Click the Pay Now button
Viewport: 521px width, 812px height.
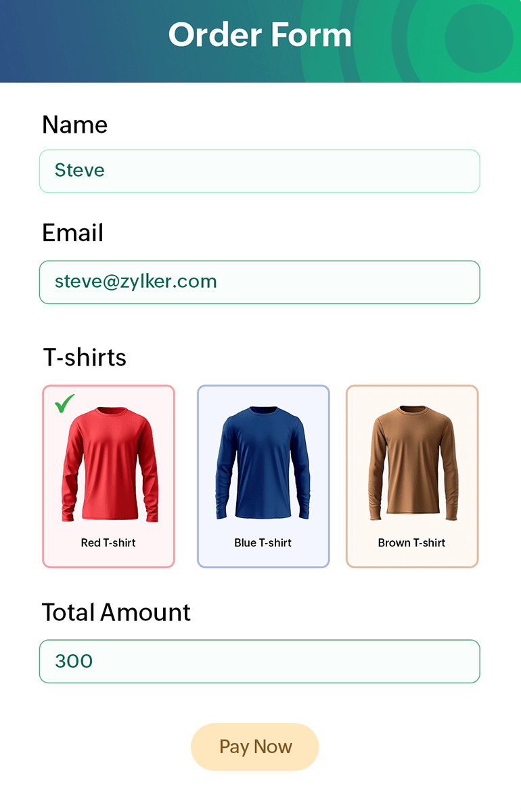click(255, 747)
